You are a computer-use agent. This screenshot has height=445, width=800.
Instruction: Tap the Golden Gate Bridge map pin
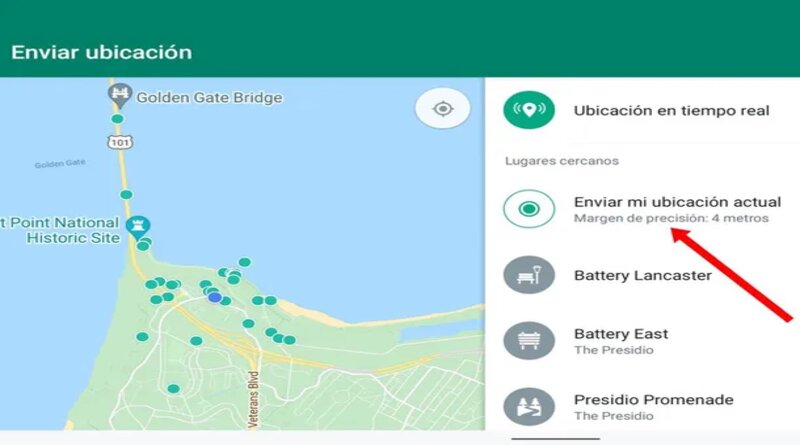pyautogui.click(x=120, y=95)
